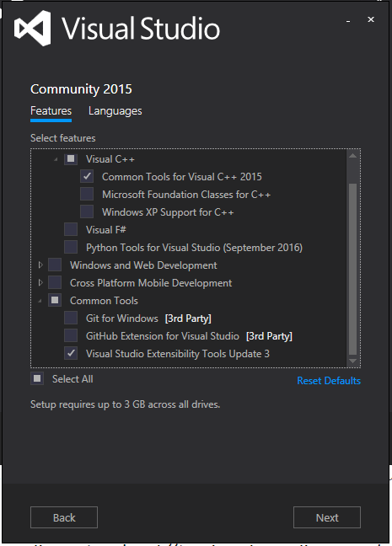Click the feature list scroll down arrow
Image resolution: width=392 pixels, height=546 pixels.
(x=352, y=361)
